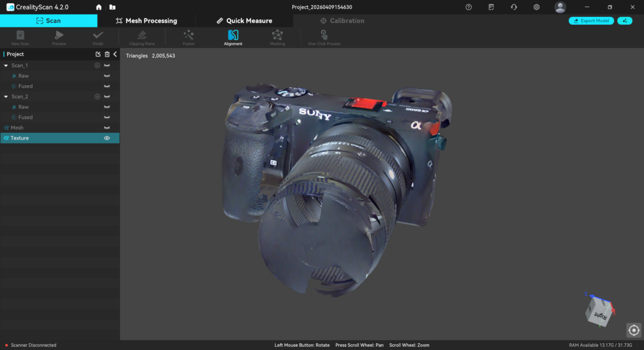
Task: Show the Mesh layer via its eye toggle
Action: coord(107,128)
